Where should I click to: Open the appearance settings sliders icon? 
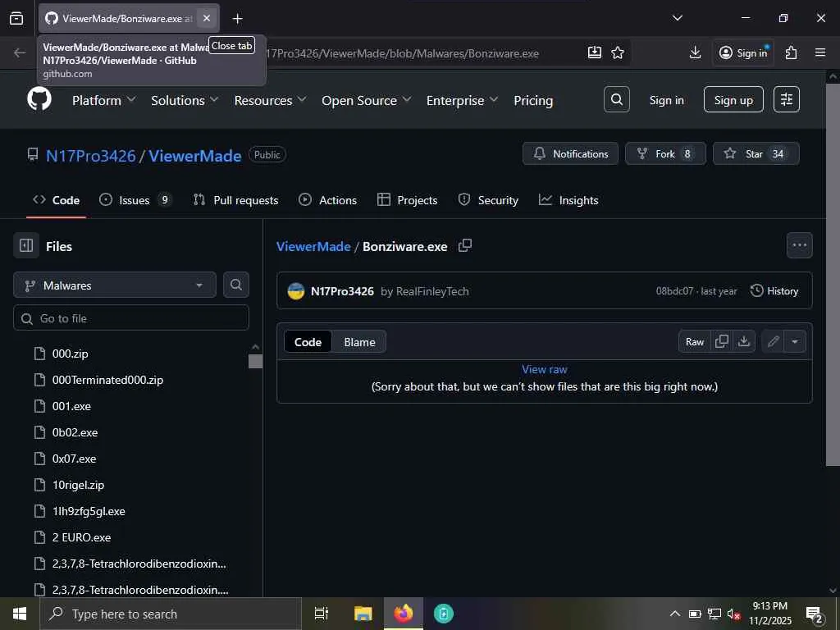coord(787,99)
